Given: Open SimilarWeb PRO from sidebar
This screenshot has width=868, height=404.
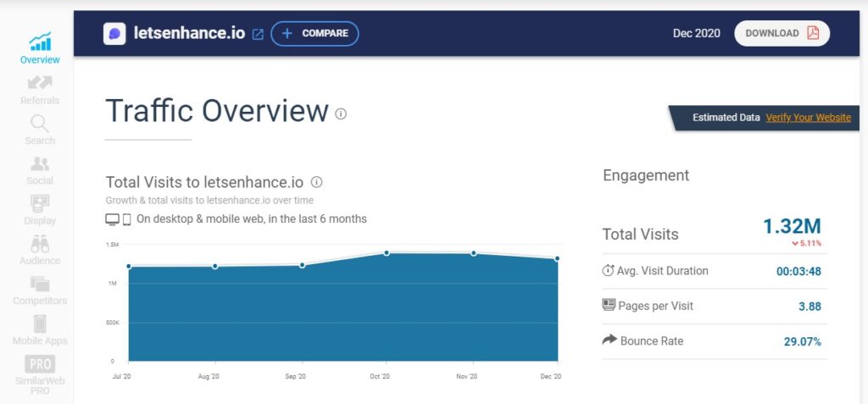Looking at the screenshot, I should click(40, 371).
